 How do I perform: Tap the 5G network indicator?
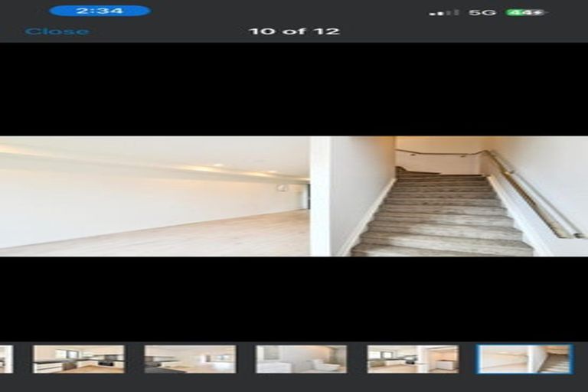pyautogui.click(x=482, y=13)
